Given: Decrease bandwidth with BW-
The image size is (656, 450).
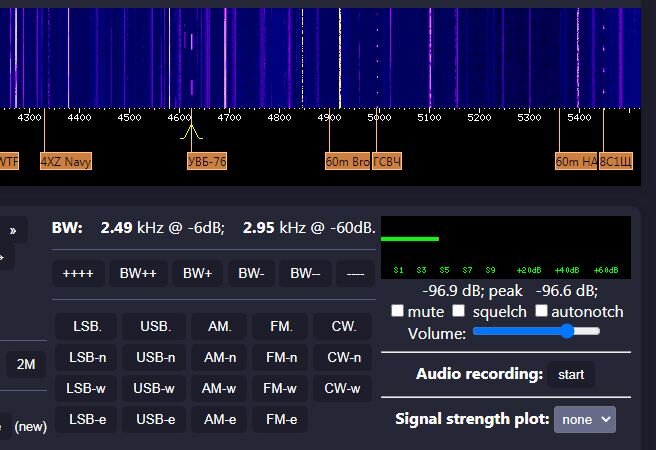Looking at the screenshot, I should pyautogui.click(x=251, y=274).
